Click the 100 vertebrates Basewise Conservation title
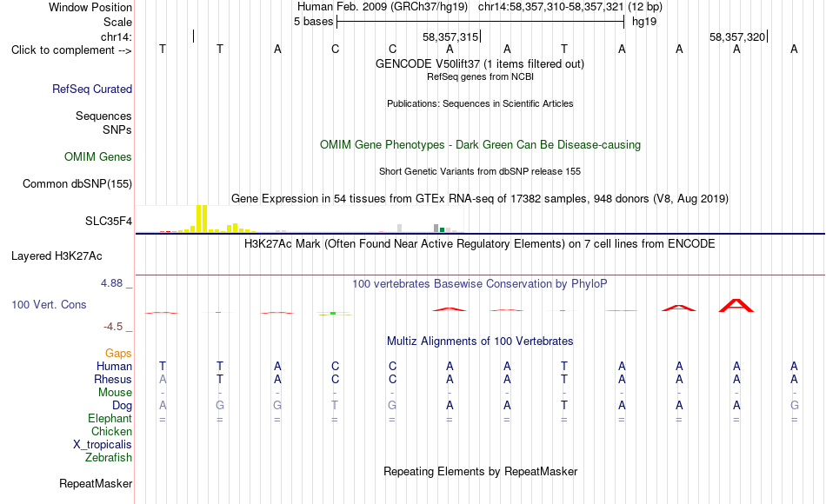Screen dimensions: 826x504 click(480, 284)
